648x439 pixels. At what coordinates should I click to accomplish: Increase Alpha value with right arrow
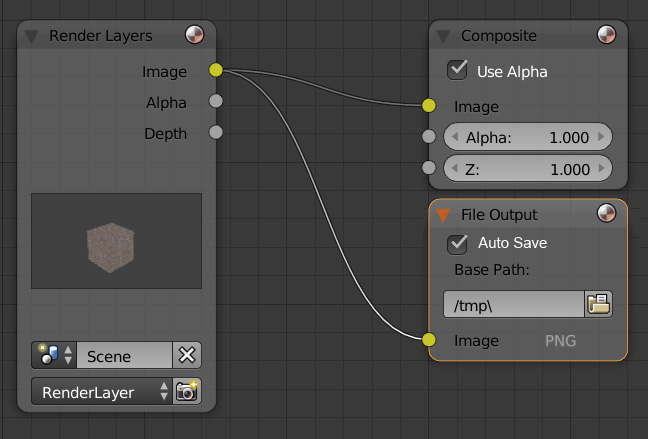click(x=601, y=136)
